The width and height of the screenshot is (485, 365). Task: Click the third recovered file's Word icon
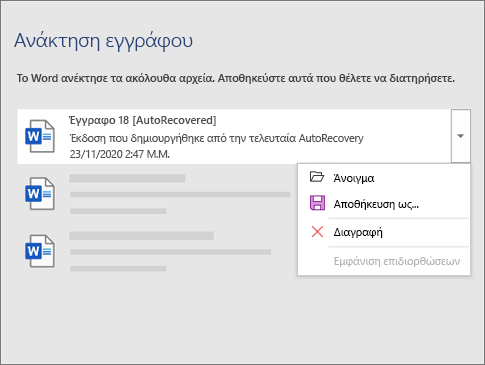point(40,251)
